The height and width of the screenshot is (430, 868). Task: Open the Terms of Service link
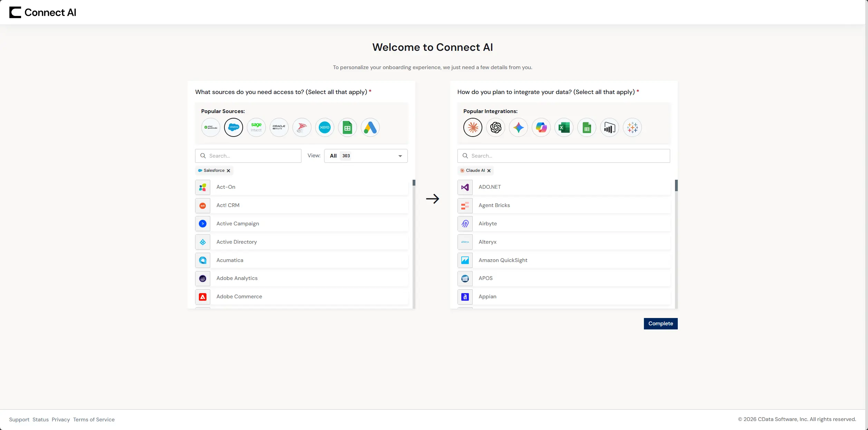(94, 420)
